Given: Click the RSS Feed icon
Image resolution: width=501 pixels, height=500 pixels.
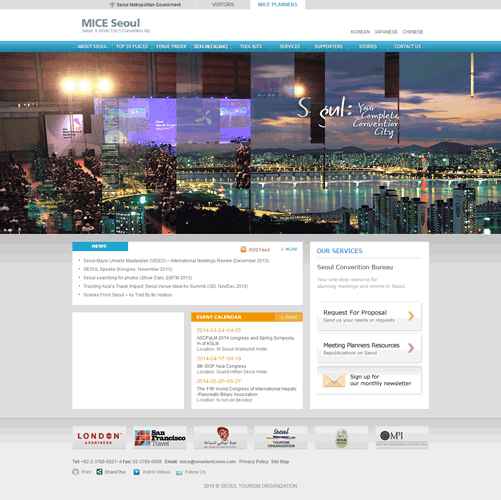Looking at the screenshot, I should [x=243, y=249].
